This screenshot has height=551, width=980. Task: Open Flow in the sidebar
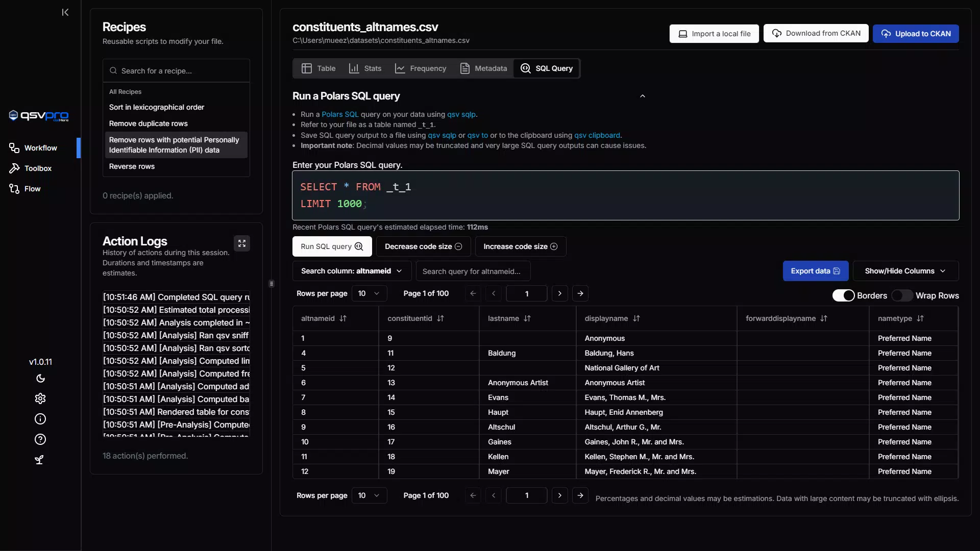click(33, 189)
